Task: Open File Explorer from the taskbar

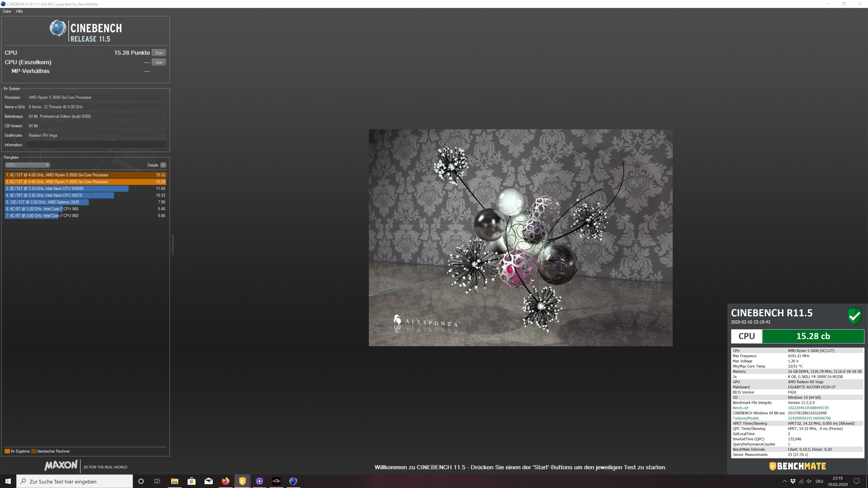Action: (175, 481)
